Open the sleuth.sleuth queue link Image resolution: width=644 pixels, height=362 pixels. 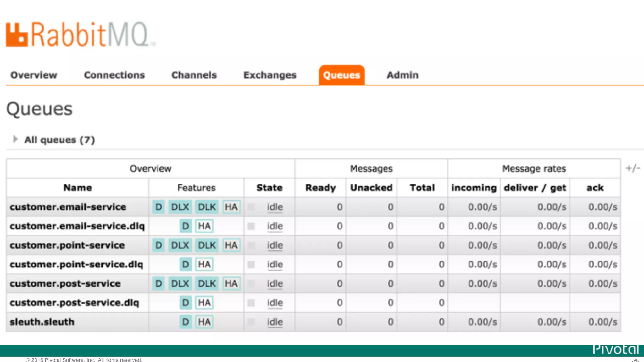(x=42, y=322)
